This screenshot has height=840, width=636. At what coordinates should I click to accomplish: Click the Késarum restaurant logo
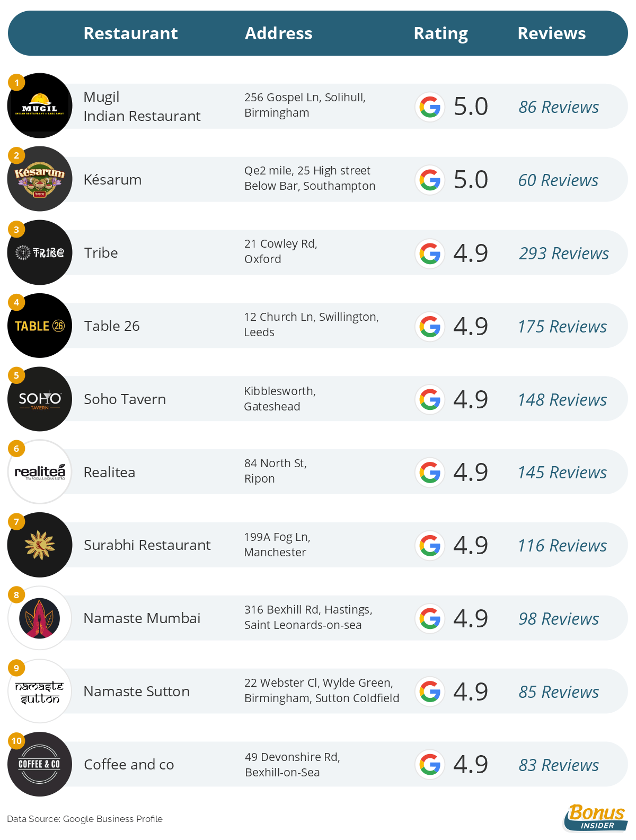[40, 179]
